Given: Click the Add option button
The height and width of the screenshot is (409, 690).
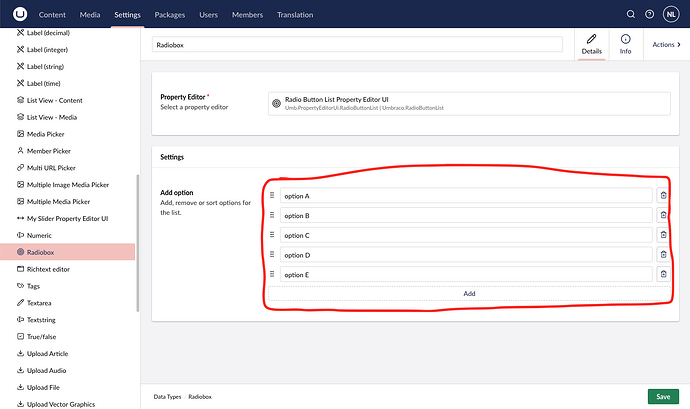Looking at the screenshot, I should (x=469, y=293).
